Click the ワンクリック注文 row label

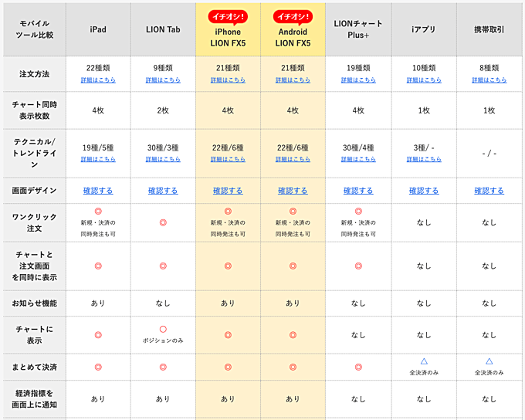(x=35, y=222)
